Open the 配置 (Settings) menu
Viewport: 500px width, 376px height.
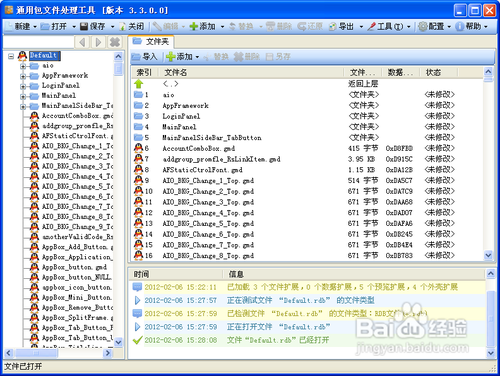(435, 26)
